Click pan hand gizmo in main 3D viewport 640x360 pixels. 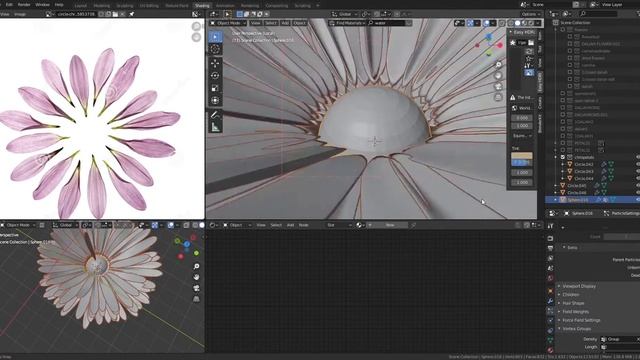pyautogui.click(x=498, y=76)
